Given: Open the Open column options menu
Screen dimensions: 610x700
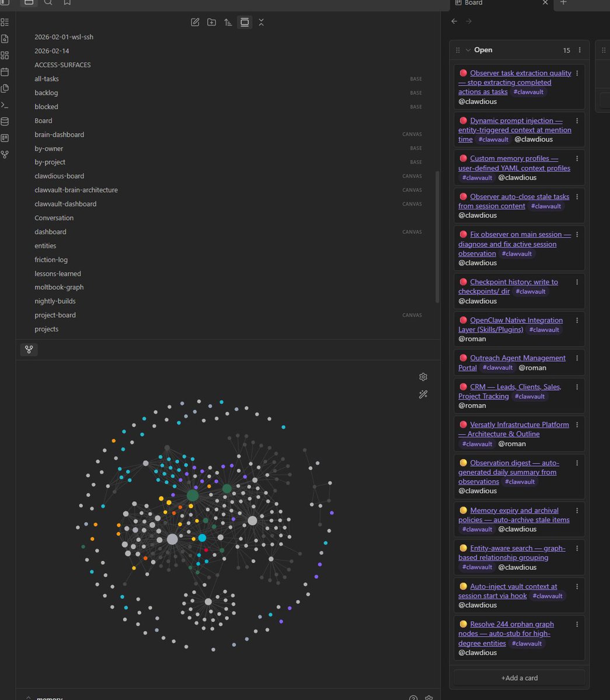Looking at the screenshot, I should [x=580, y=50].
